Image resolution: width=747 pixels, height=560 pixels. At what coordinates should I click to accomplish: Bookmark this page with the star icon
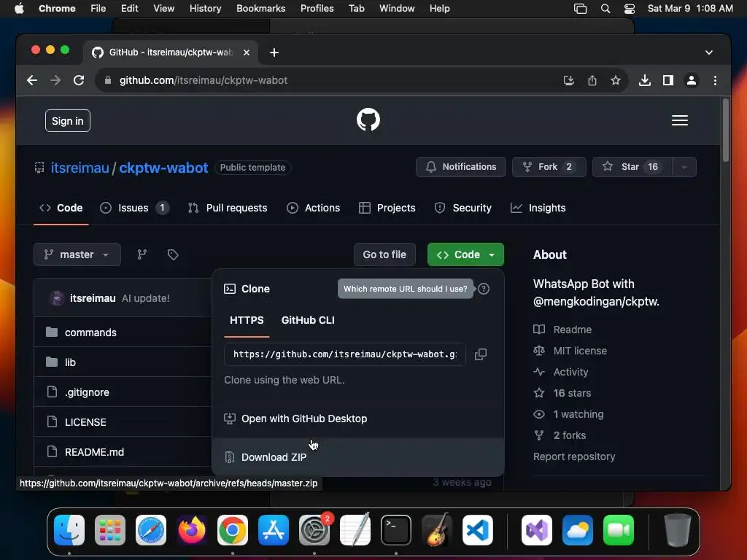[616, 80]
